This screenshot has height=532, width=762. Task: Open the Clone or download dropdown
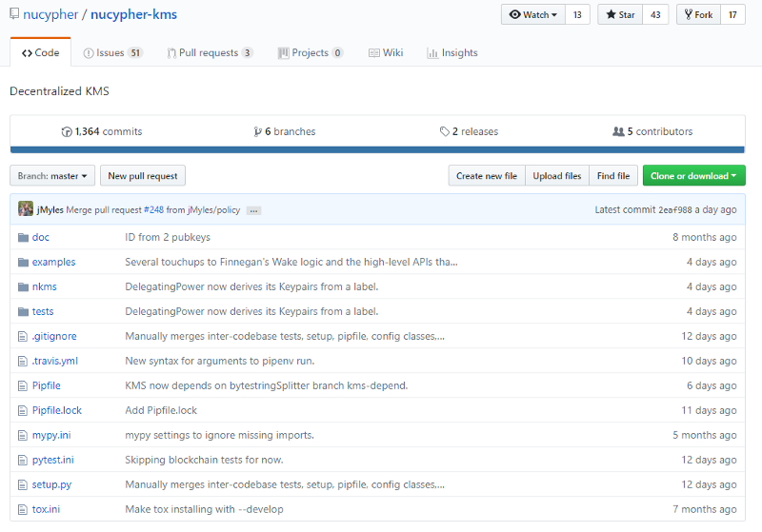(693, 176)
